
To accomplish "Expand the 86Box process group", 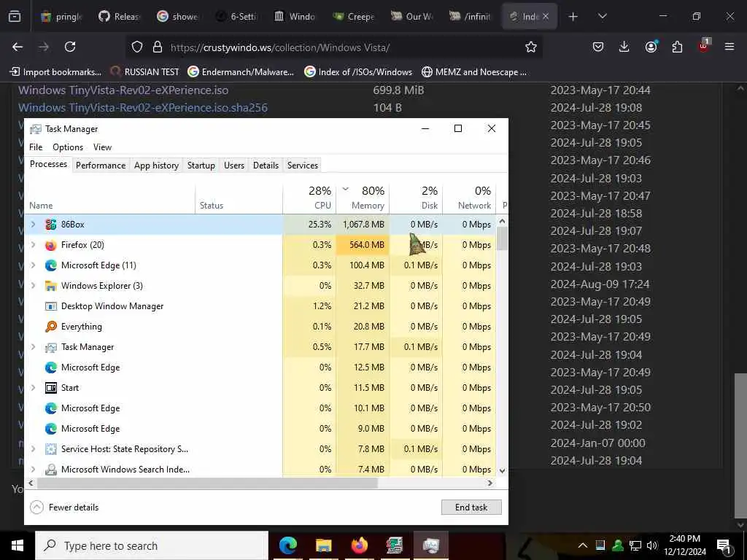I will [x=34, y=225].
